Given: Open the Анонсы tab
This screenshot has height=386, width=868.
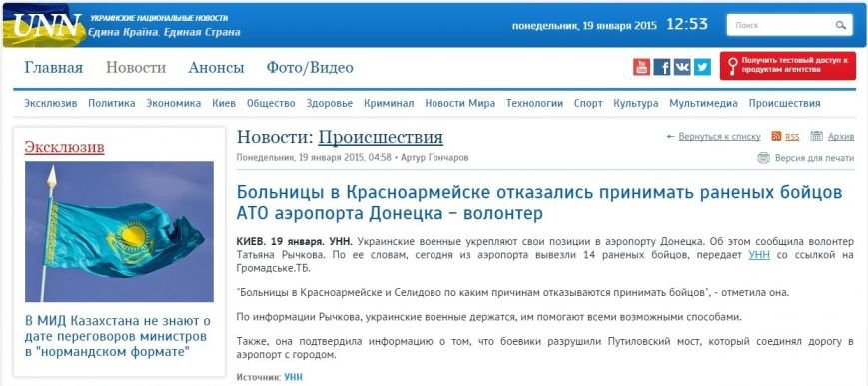Looking at the screenshot, I should (216, 68).
